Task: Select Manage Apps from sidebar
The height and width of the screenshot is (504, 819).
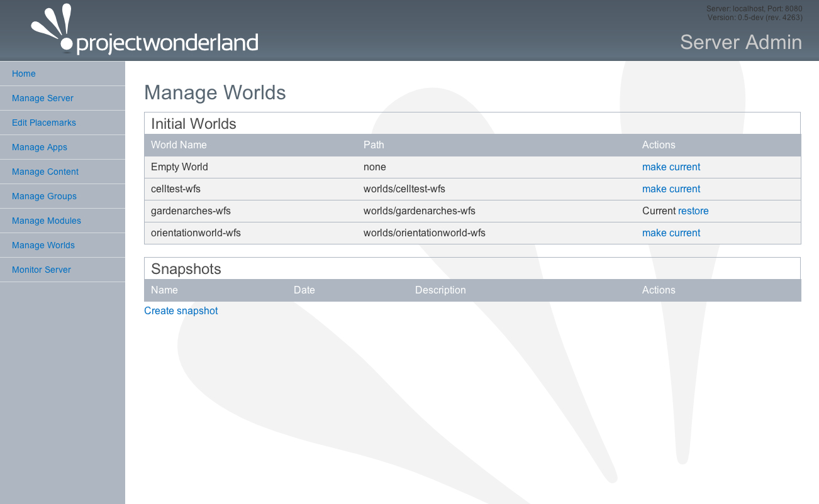Action: 40,147
